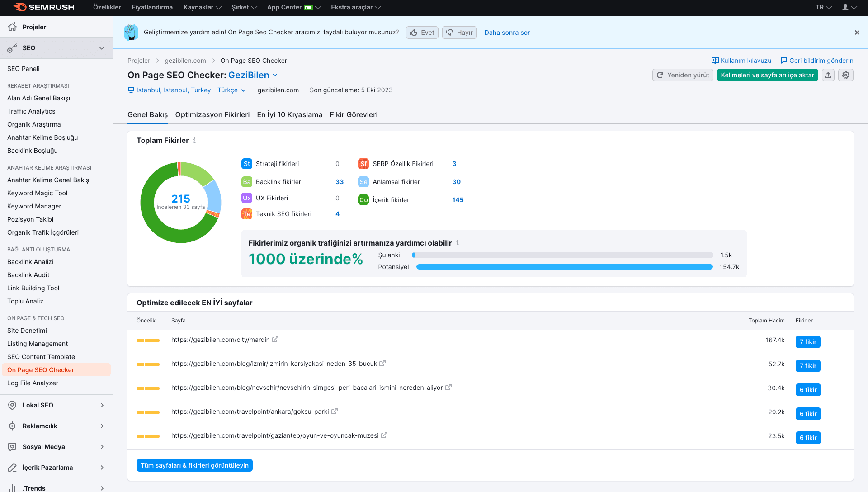This screenshot has height=492, width=868.
Task: Expand the Reklamcılık section arrow
Action: pyautogui.click(x=102, y=426)
